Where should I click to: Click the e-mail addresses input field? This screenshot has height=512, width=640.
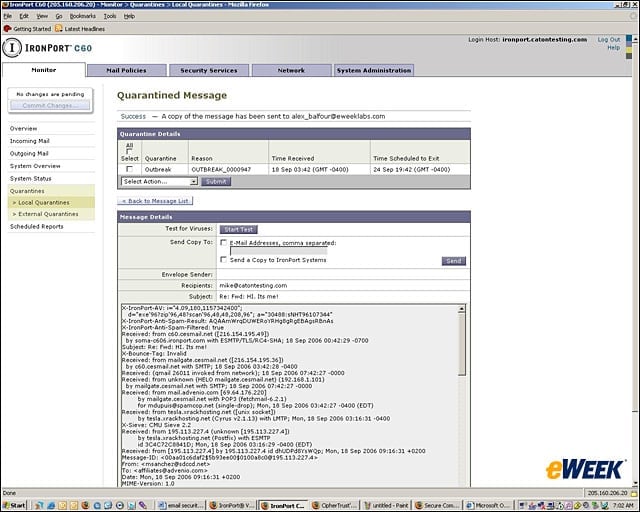click(279, 251)
